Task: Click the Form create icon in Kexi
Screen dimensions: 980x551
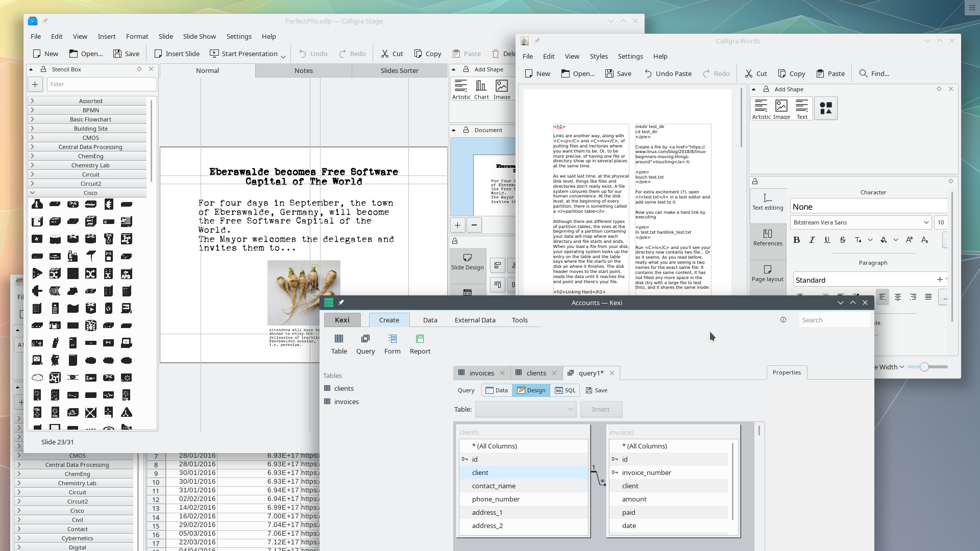Action: [x=392, y=344]
